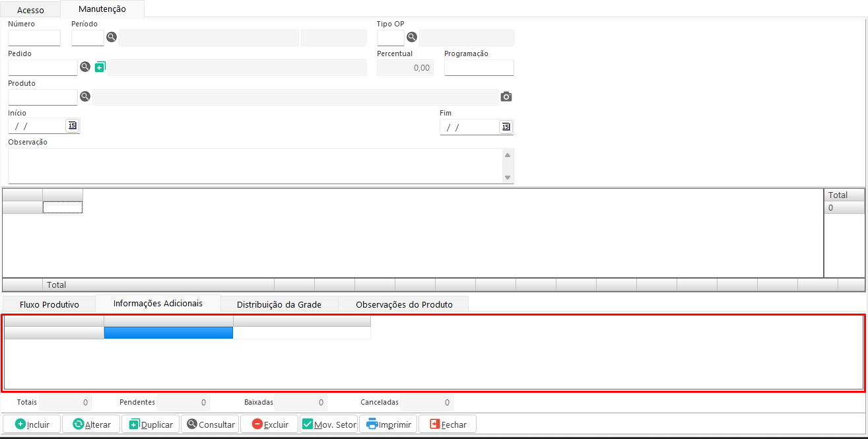Click the Duplicar button
The image size is (868, 439).
[x=151, y=424]
